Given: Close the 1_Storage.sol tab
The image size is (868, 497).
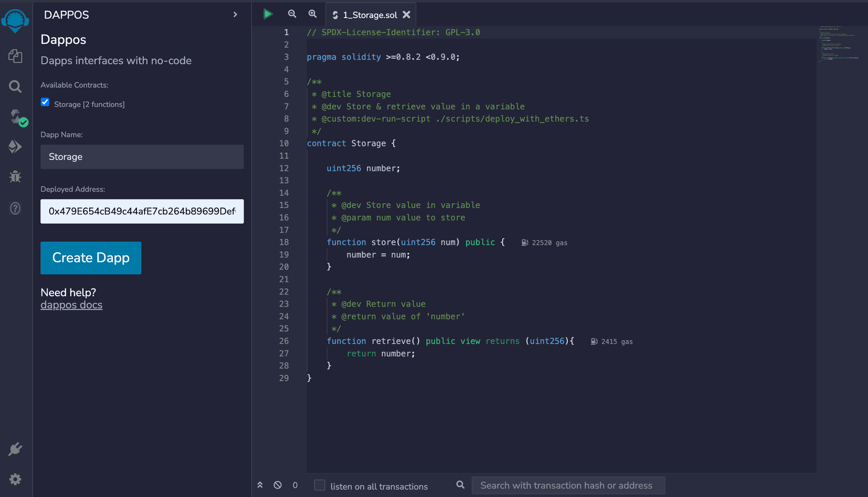Looking at the screenshot, I should [x=406, y=14].
